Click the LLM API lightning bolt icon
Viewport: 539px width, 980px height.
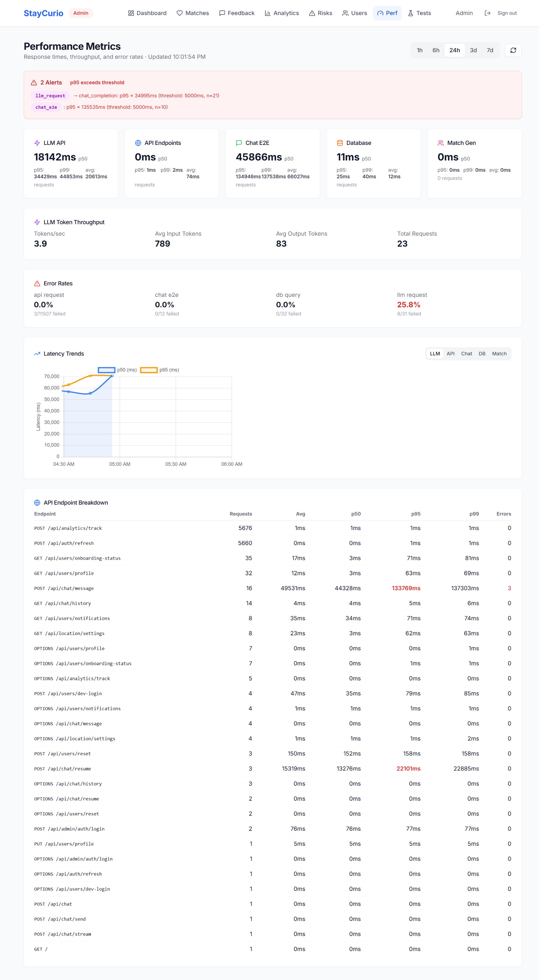point(37,143)
